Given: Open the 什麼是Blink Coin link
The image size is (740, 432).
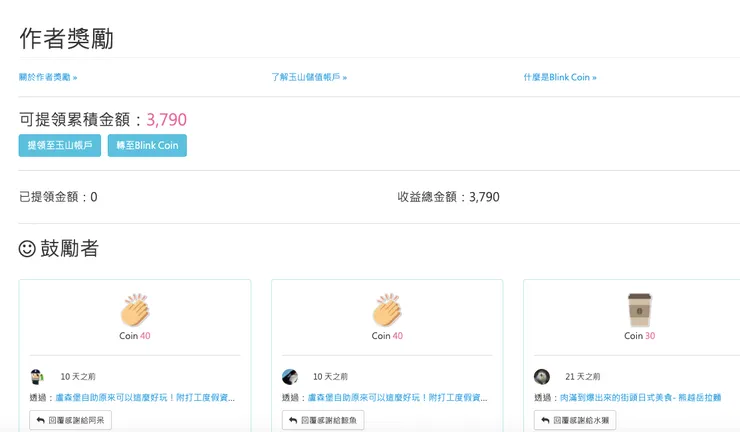Looking at the screenshot, I should (560, 77).
